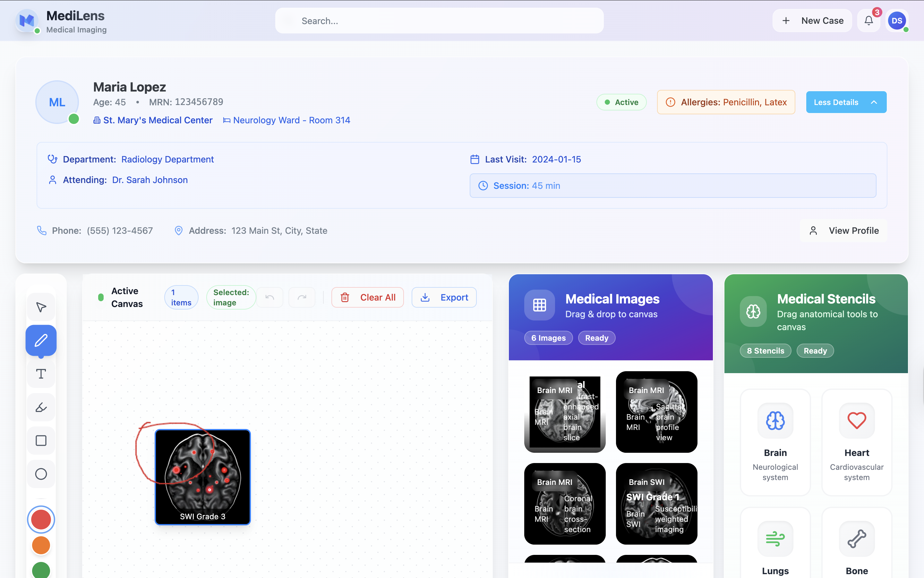Click the Allergies: Penicillin, Latex badge
This screenshot has width=924, height=578.
[726, 102]
